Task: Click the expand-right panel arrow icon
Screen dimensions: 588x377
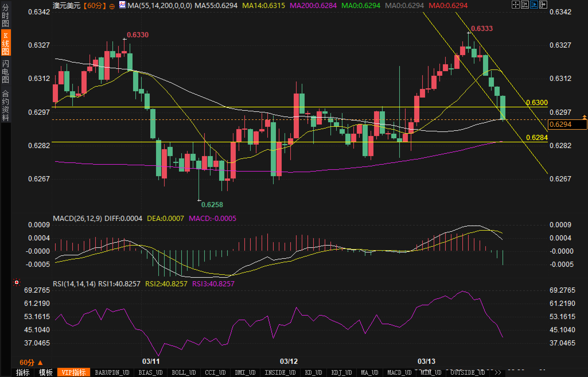Action: tap(543, 5)
